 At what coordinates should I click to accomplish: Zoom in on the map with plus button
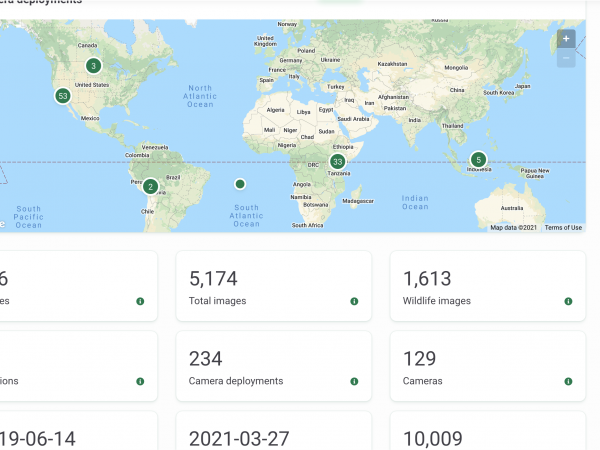coord(566,39)
